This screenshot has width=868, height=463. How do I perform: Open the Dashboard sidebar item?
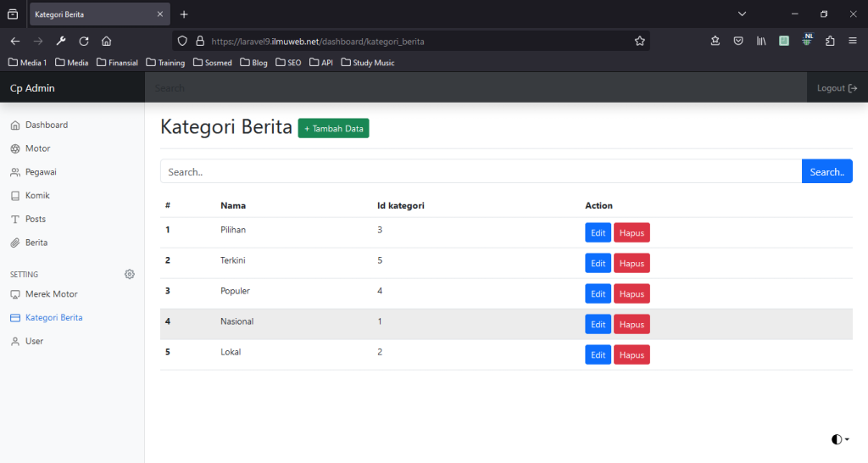[x=47, y=125]
